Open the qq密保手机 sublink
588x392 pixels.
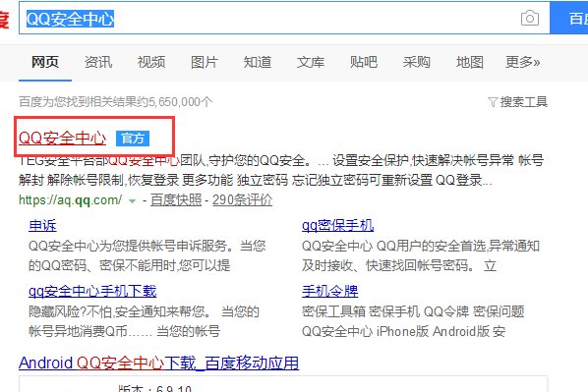pos(337,226)
